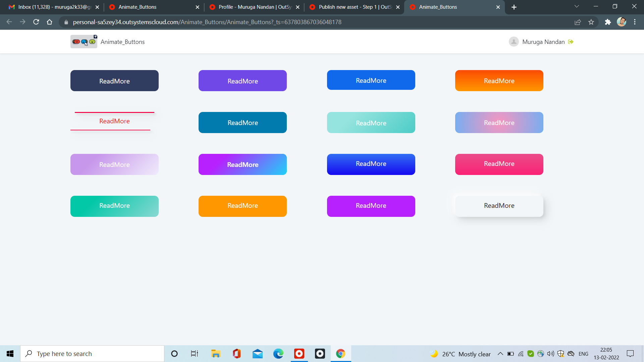Close the Publish new asset tab

coord(398,7)
